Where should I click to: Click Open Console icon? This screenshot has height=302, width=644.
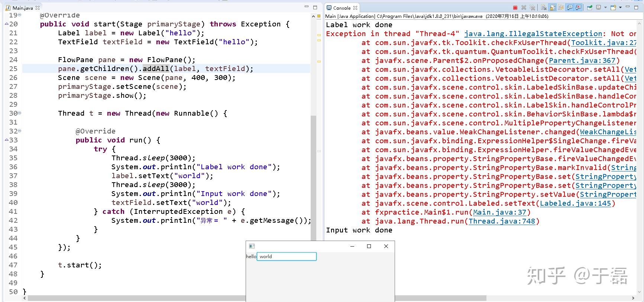[x=613, y=7]
